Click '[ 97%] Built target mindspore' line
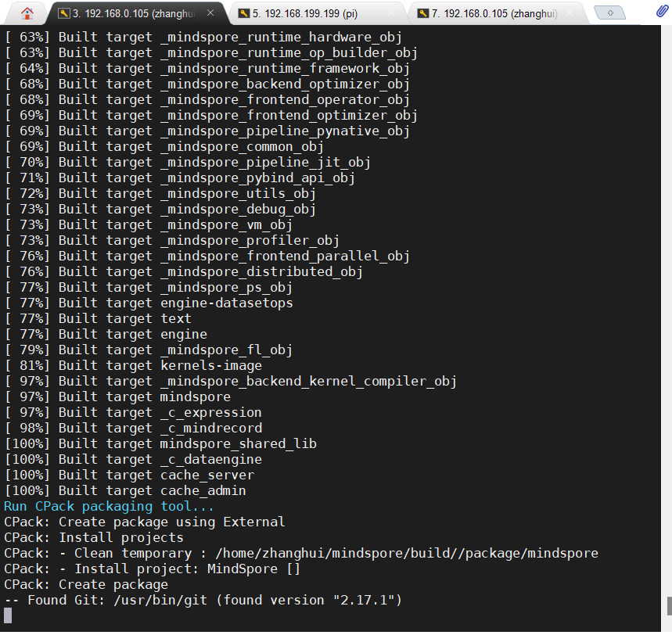672x635 pixels. pos(117,396)
